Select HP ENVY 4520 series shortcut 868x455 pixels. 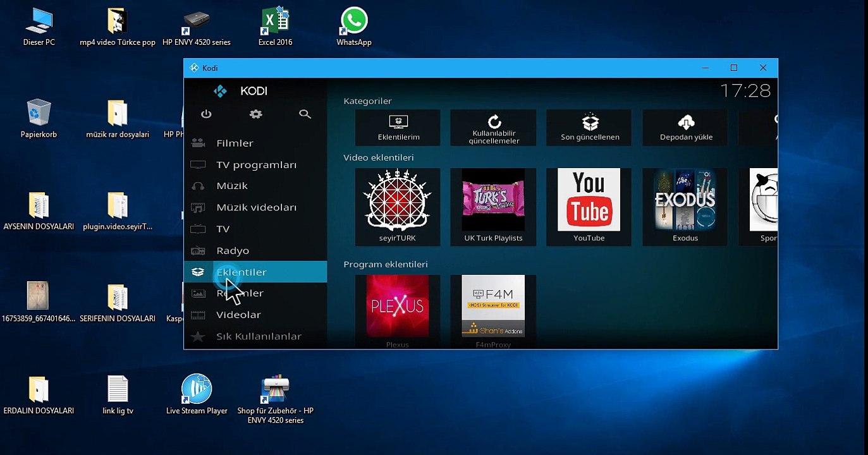coord(197,27)
